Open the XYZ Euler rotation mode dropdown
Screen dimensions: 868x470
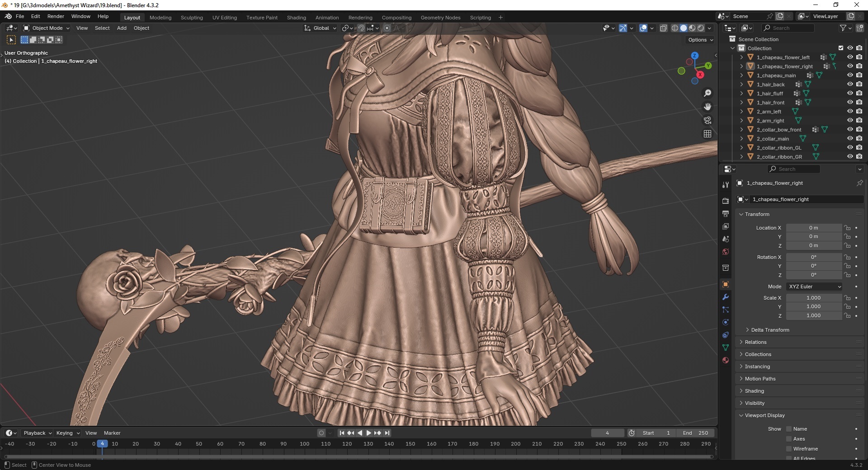point(814,287)
